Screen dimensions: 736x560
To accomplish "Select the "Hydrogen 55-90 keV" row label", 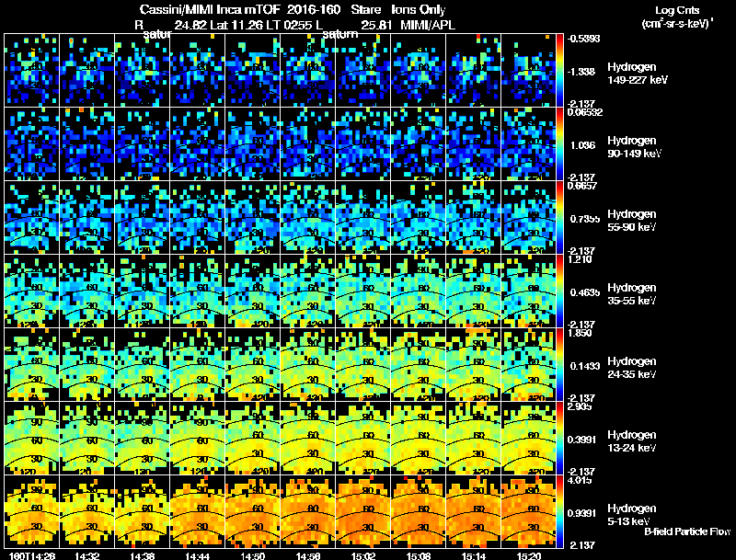I will (x=631, y=221).
